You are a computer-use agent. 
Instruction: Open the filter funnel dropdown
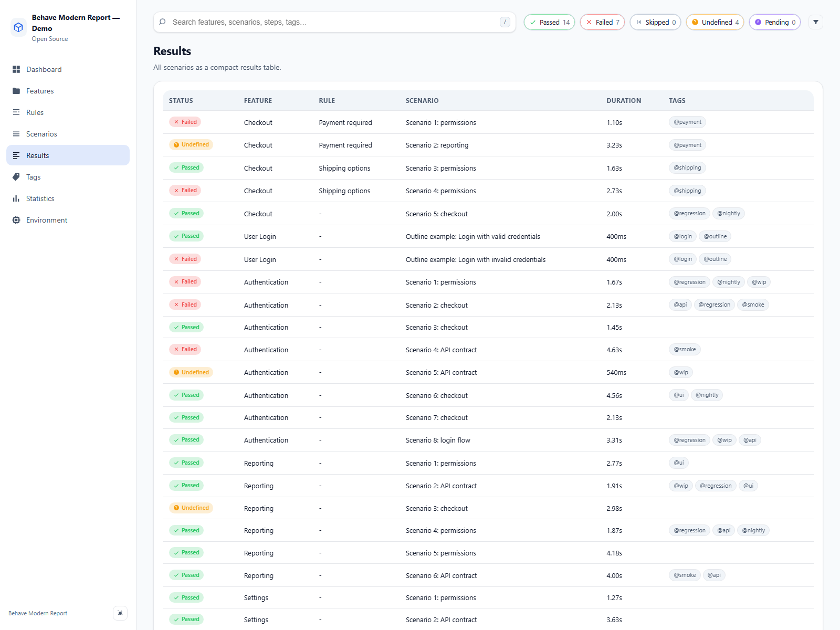816,22
